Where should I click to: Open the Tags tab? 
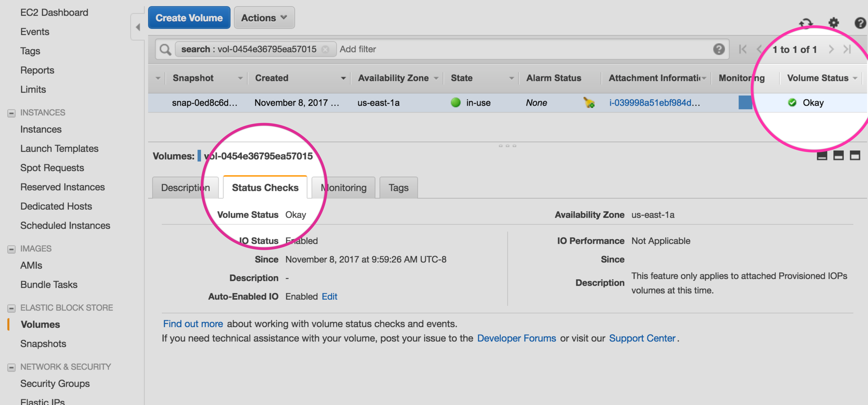[398, 187]
